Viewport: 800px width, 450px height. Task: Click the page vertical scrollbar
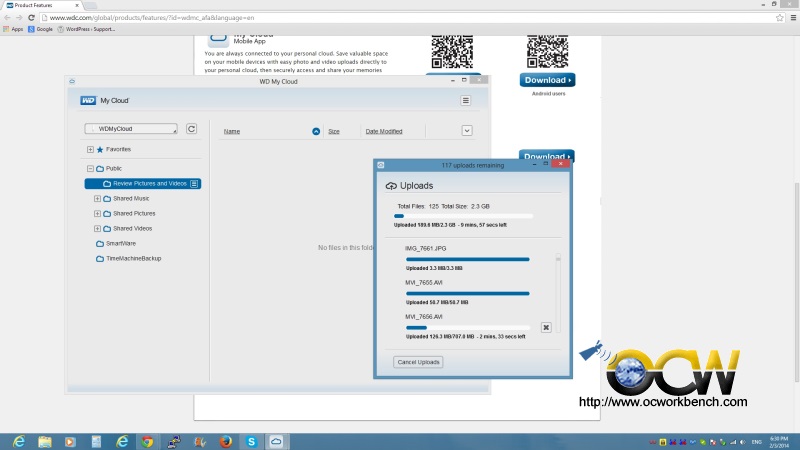[x=797, y=281]
